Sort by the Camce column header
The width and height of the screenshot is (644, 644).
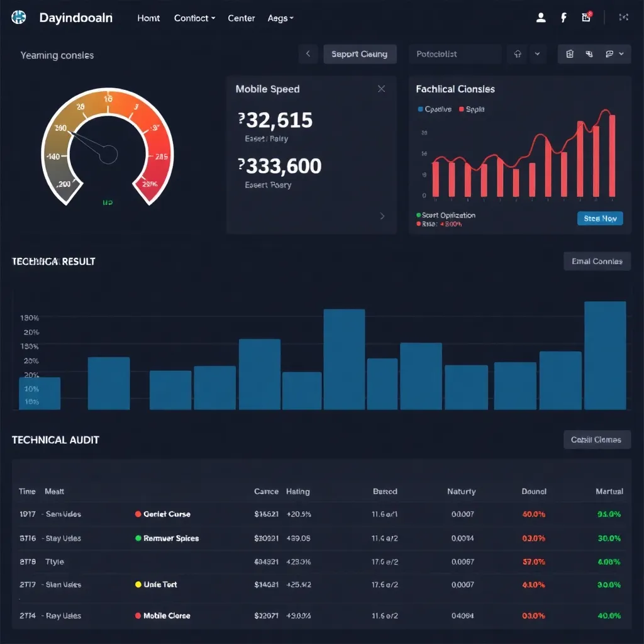pyautogui.click(x=266, y=491)
